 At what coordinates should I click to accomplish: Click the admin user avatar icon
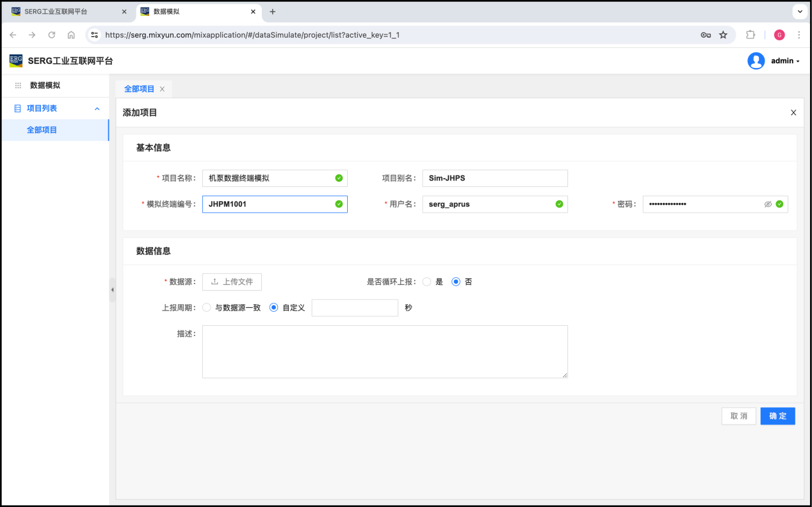click(756, 61)
